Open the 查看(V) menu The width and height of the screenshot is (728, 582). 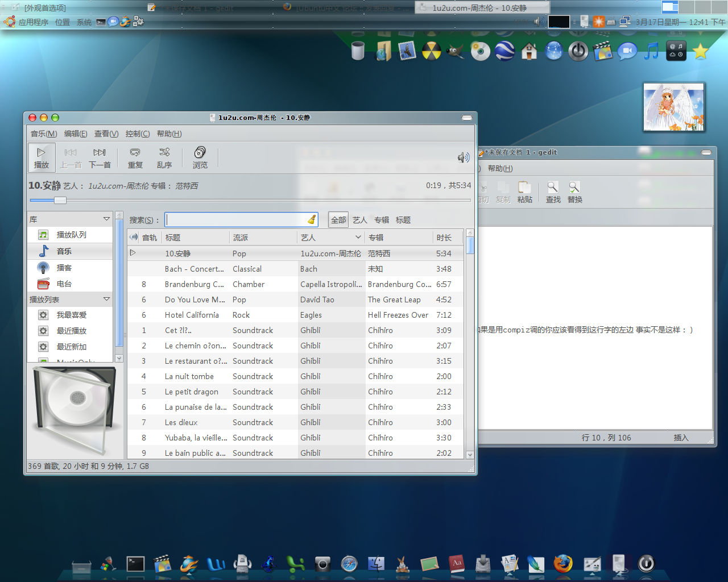(106, 134)
